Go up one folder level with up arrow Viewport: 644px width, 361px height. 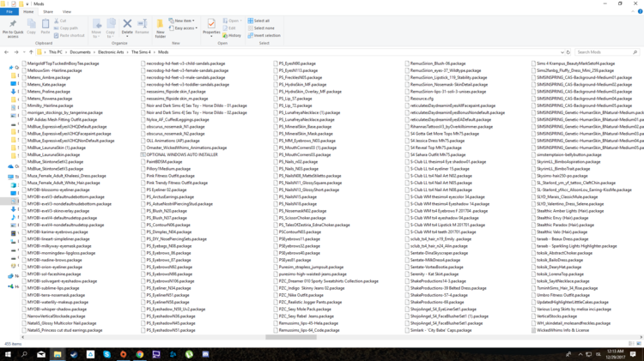tap(31, 52)
